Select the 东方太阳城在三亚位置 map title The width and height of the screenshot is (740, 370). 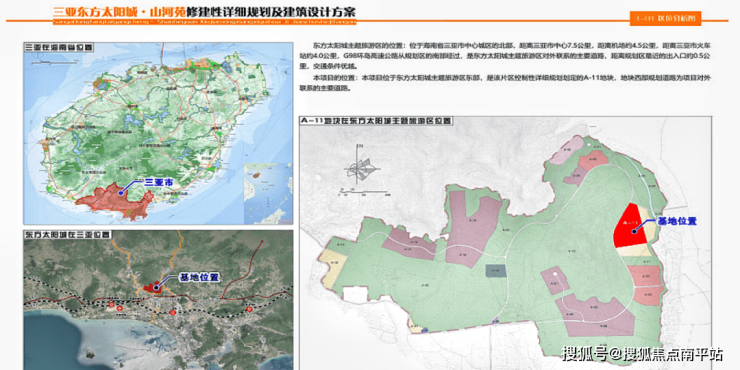[x=68, y=235]
